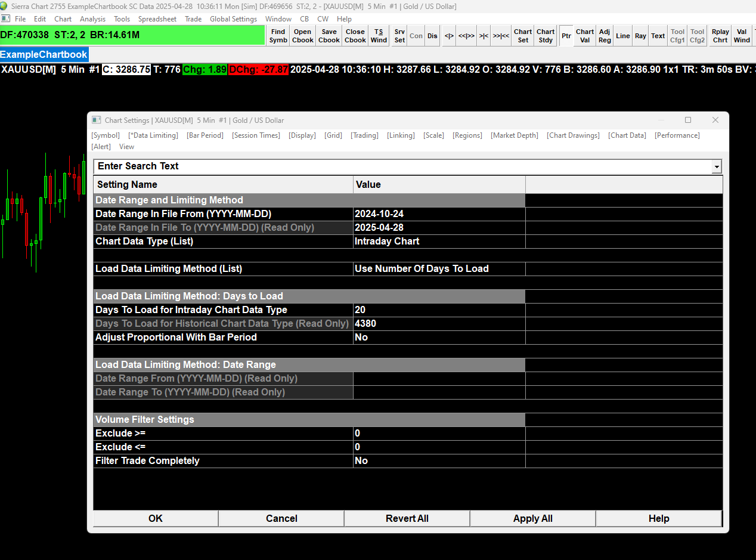Open Chart Set toolbar button
756x560 pixels.
(523, 36)
